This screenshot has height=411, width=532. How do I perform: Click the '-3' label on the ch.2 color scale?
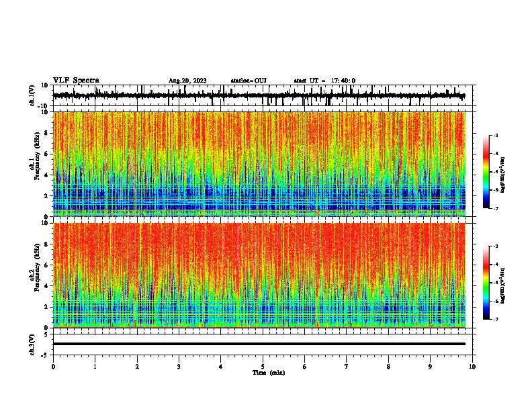point(495,246)
